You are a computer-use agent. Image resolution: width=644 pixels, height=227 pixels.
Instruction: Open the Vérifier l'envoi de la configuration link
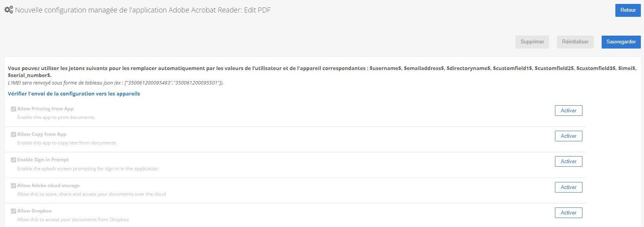74,94
